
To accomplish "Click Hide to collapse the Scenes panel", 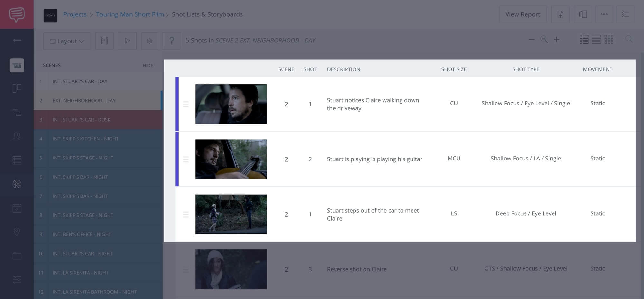I will point(148,65).
